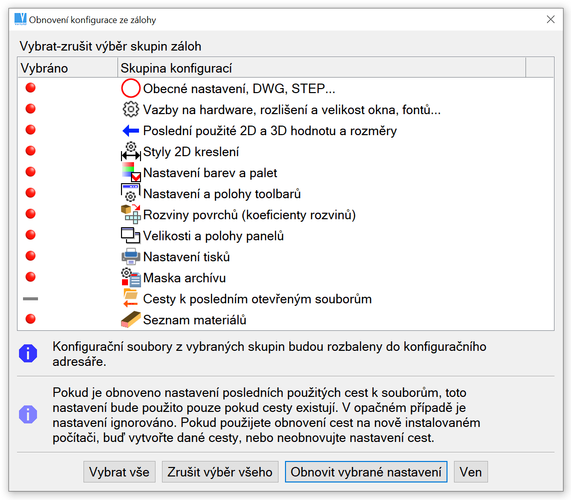571x500 pixels.
Task: Enable the gray dash for Cesty k posledním souborům
Action: (31, 299)
